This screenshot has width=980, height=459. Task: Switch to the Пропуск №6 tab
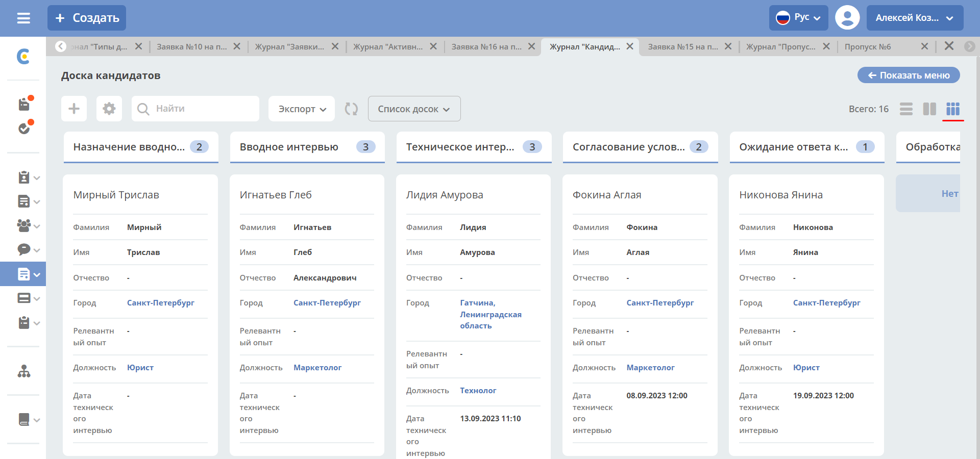(x=868, y=46)
